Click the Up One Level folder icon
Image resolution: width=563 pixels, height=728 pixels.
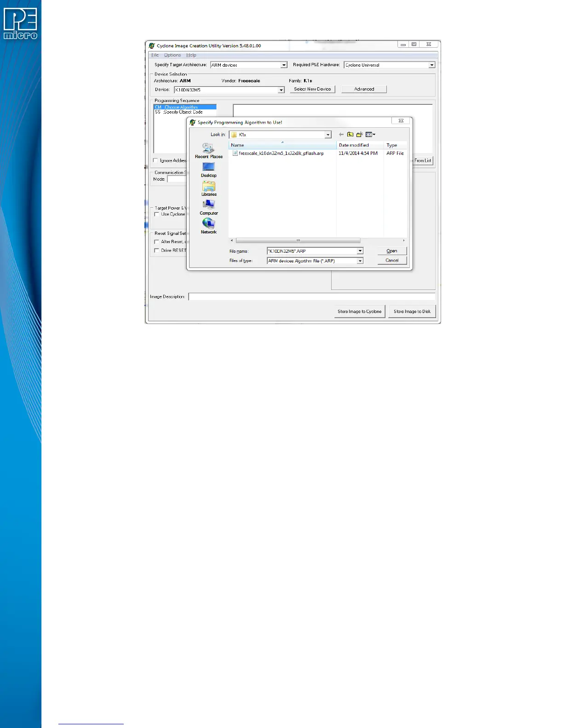350,135
